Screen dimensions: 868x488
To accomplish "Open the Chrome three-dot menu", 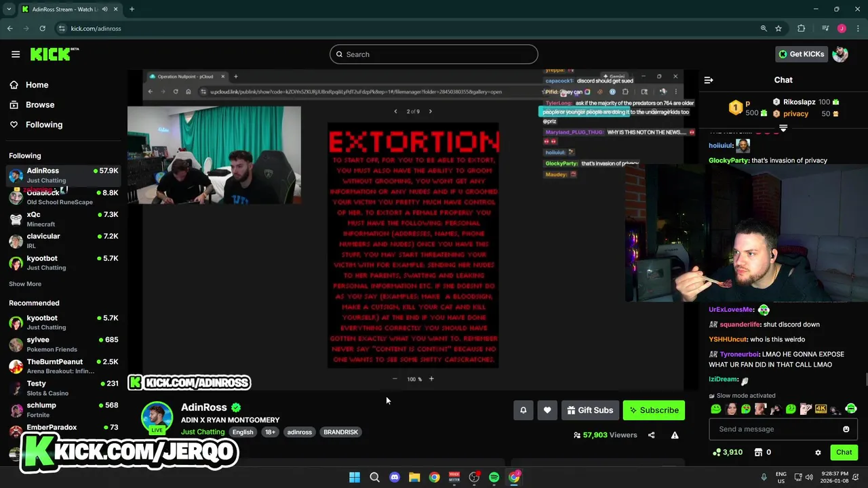I will (x=858, y=28).
